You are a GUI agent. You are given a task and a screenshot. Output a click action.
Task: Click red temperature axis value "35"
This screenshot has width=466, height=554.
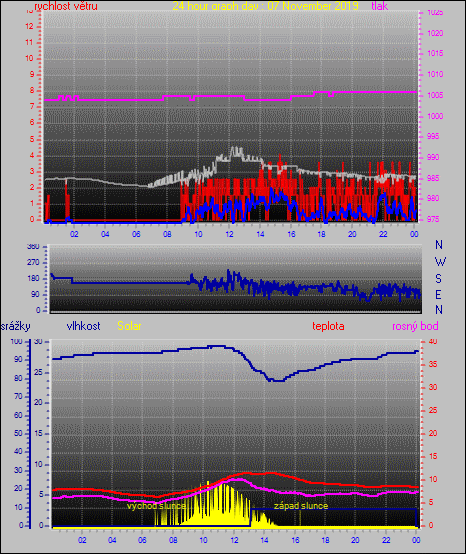[x=433, y=364]
